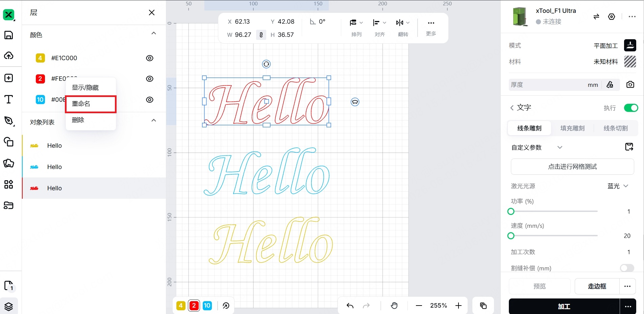The height and width of the screenshot is (314, 644).
Task: Toggle visibility of #E1C000 layer
Action: pyautogui.click(x=150, y=58)
